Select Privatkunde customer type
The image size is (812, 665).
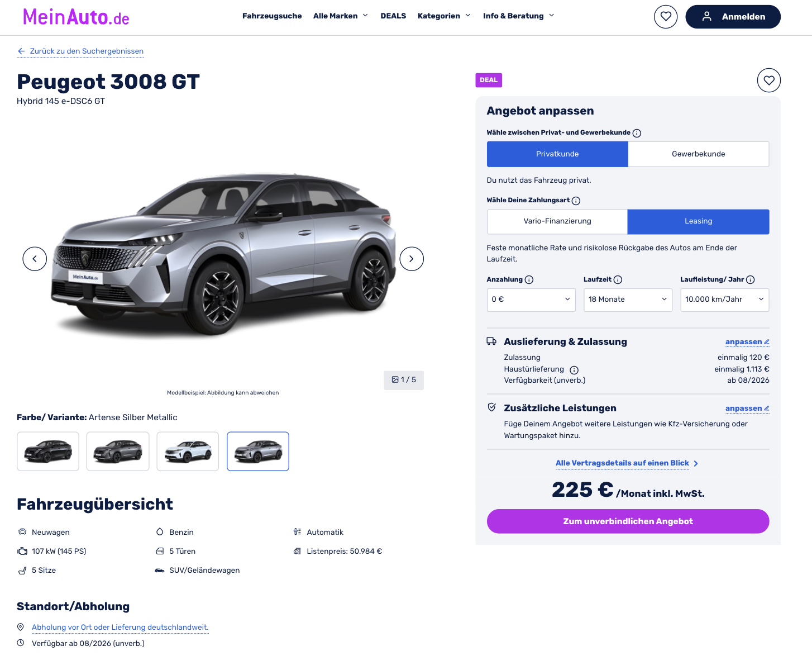pyautogui.click(x=557, y=154)
